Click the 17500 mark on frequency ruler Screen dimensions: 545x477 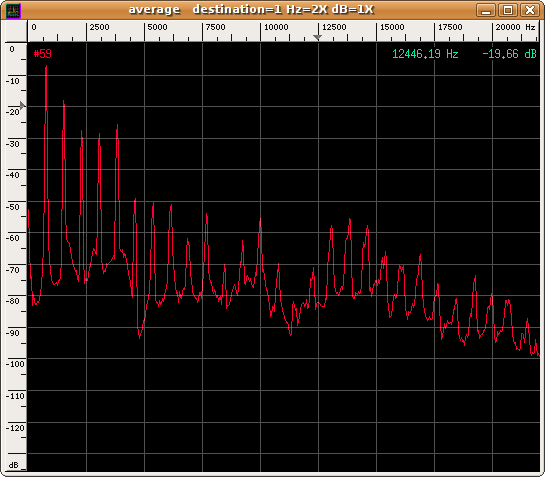point(450,27)
